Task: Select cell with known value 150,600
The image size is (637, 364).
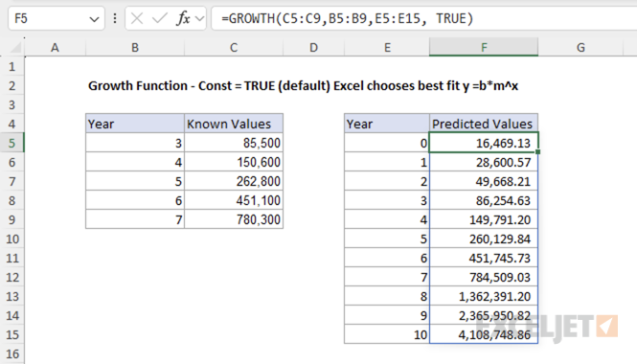Action: coord(234,162)
